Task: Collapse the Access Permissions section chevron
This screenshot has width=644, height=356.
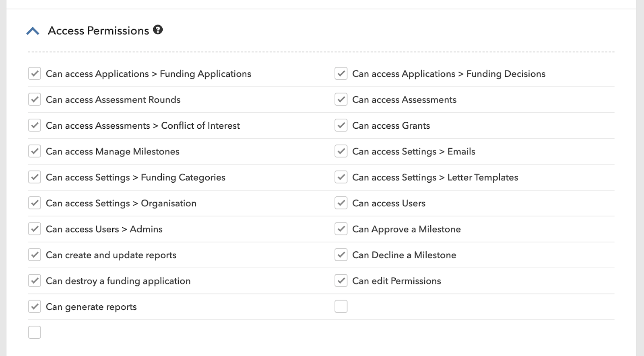Action: [x=33, y=31]
